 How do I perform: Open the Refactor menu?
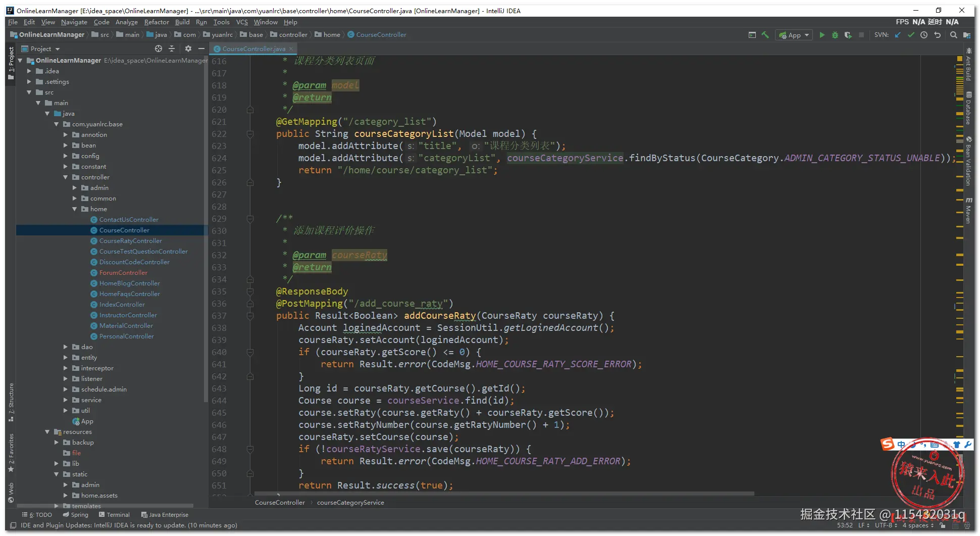(157, 22)
